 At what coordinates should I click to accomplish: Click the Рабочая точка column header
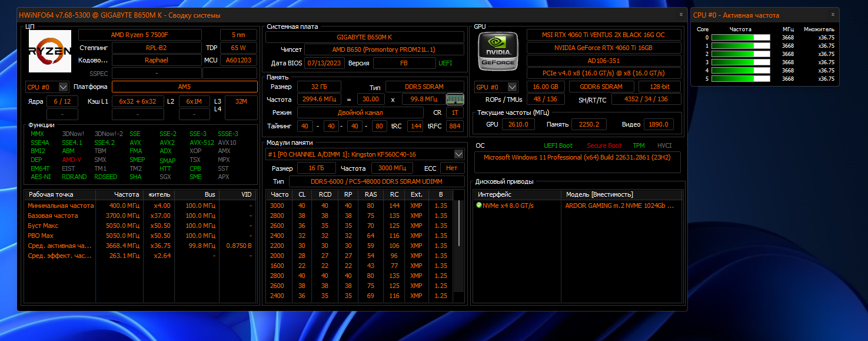click(x=60, y=194)
